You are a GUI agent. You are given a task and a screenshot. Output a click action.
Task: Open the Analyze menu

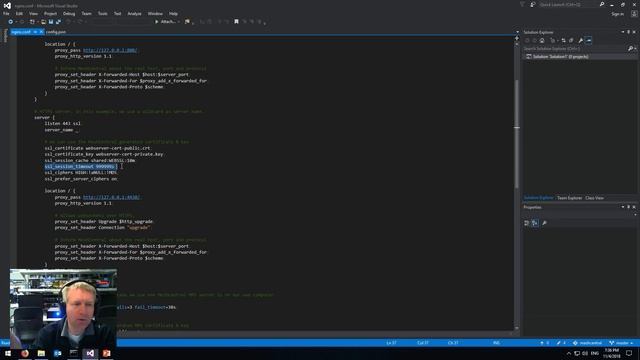(134, 13)
